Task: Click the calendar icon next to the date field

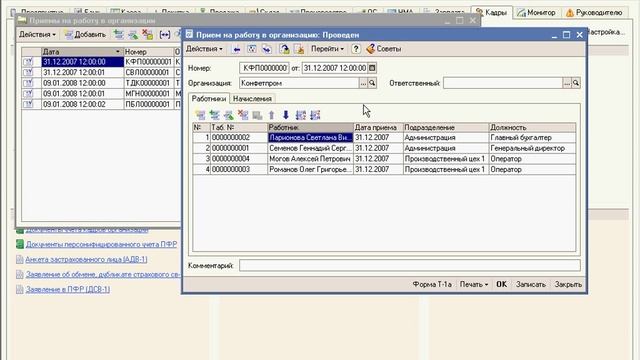Action: pos(372,68)
